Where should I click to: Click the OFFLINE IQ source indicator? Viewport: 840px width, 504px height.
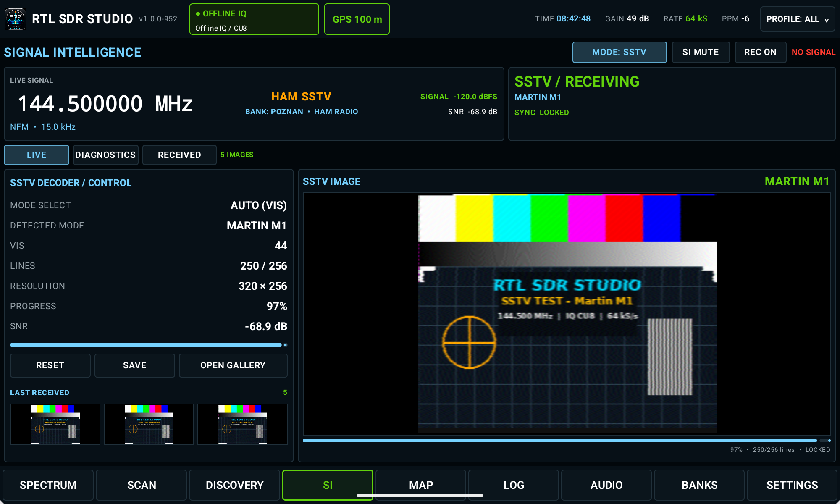(254, 19)
